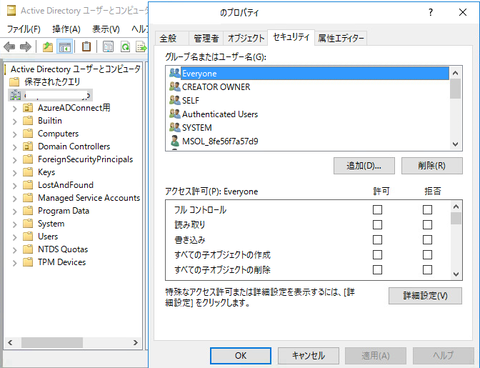480x368 pixels.
Task: Expand the AzureADConnect用 tree node
Action: coord(14,109)
